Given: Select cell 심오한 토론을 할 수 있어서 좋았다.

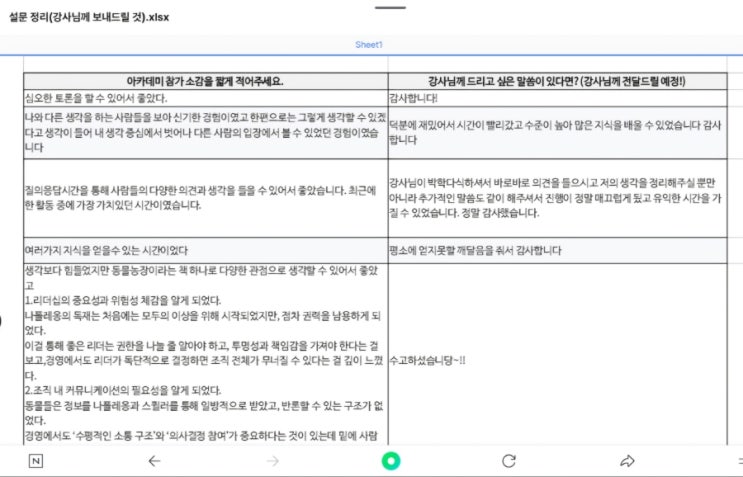Looking at the screenshot, I should tap(206, 99).
